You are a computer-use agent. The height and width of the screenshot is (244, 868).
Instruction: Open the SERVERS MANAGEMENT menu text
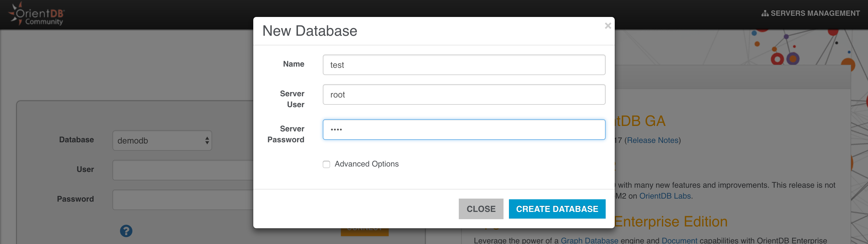coord(815,14)
